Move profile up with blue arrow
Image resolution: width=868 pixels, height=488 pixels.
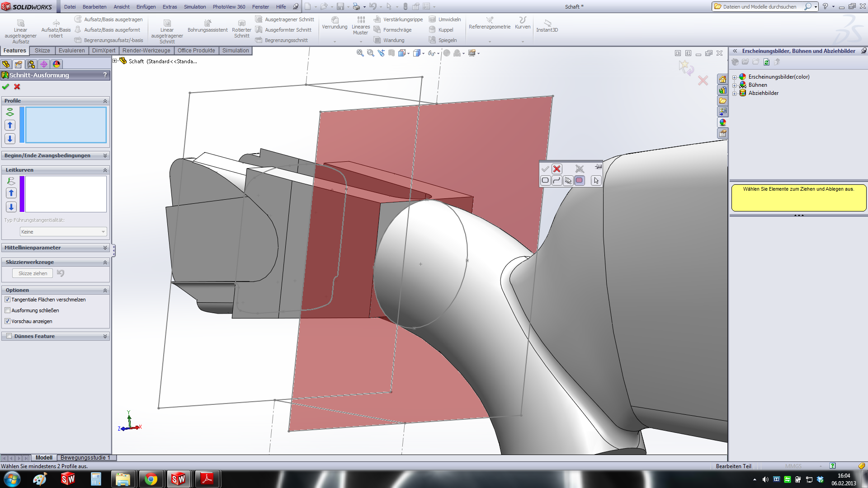10,125
